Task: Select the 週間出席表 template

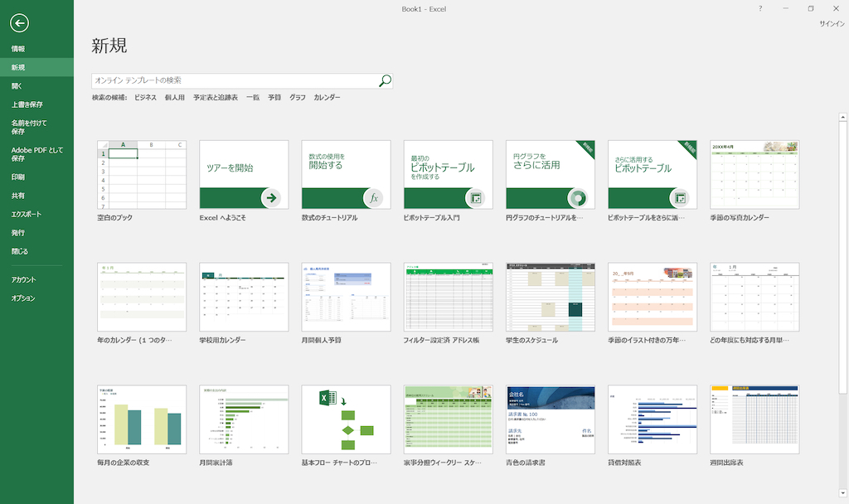Action: click(754, 425)
